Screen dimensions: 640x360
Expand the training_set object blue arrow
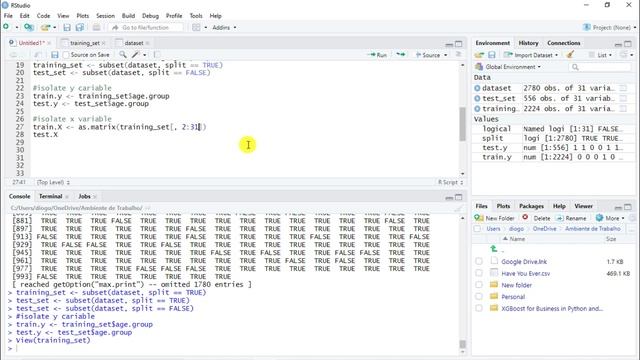[x=477, y=109]
